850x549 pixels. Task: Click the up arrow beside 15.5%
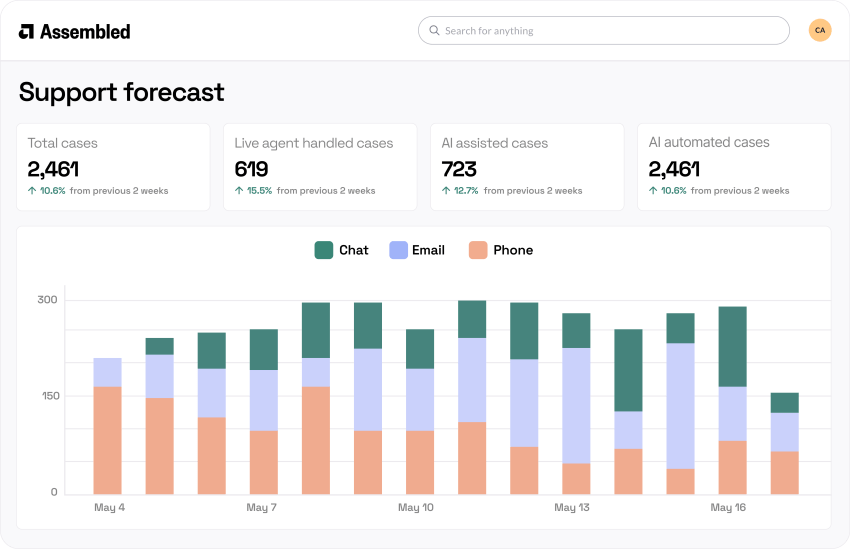click(x=239, y=191)
